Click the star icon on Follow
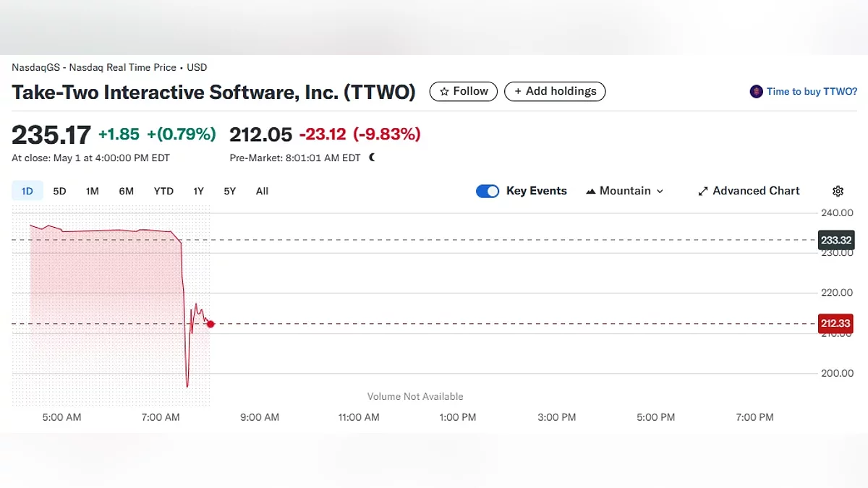Screen dimensions: 868x488 444,92
